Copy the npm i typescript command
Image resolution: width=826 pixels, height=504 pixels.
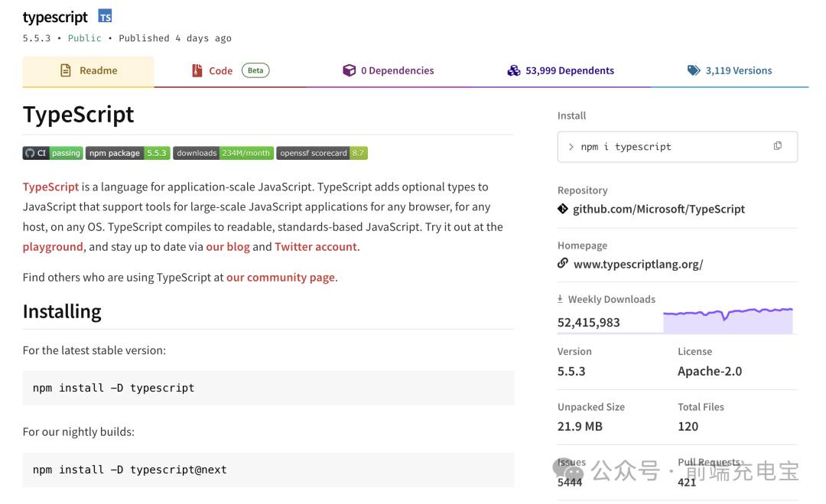778,146
